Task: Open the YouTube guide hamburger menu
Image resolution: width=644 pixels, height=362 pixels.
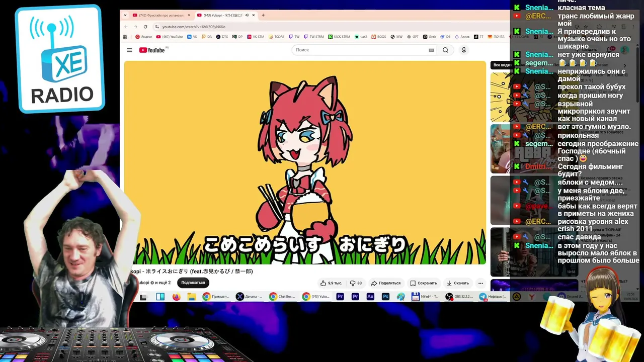Action: pos(129,50)
